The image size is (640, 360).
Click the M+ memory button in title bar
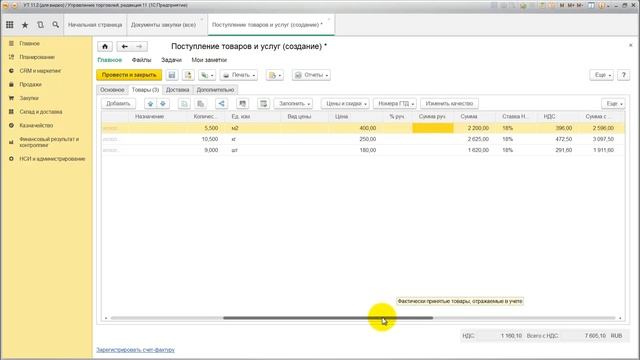click(571, 5)
